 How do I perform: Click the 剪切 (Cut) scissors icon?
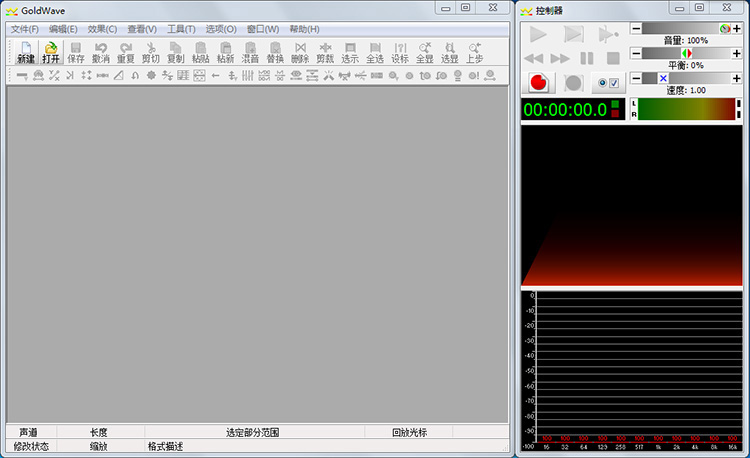[x=151, y=53]
